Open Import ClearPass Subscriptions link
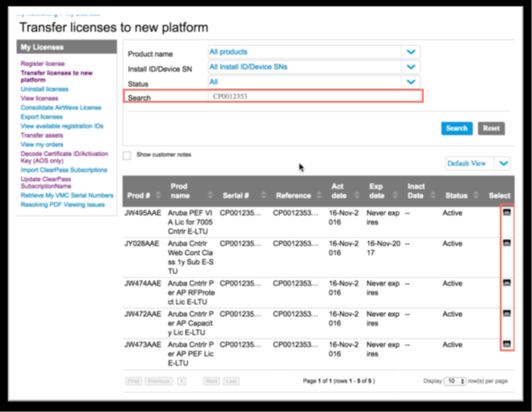The image size is (532, 412). point(64,170)
